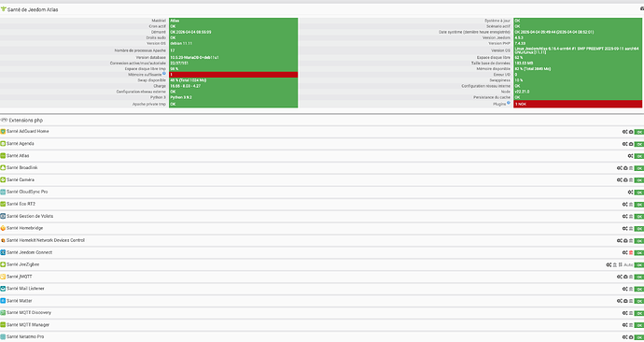Screen dimensions: 644x342
Task: Click the box-shaped dependency icon in AdGuard Home row
Action: click(x=631, y=132)
